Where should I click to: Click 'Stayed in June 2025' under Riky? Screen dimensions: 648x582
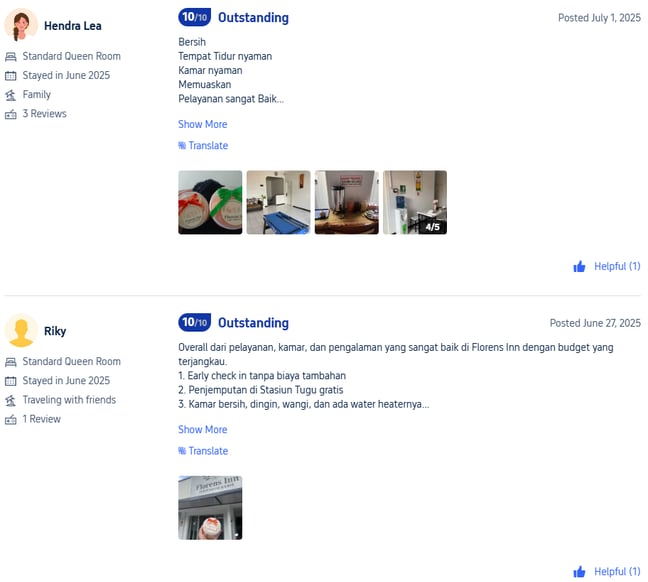click(66, 381)
